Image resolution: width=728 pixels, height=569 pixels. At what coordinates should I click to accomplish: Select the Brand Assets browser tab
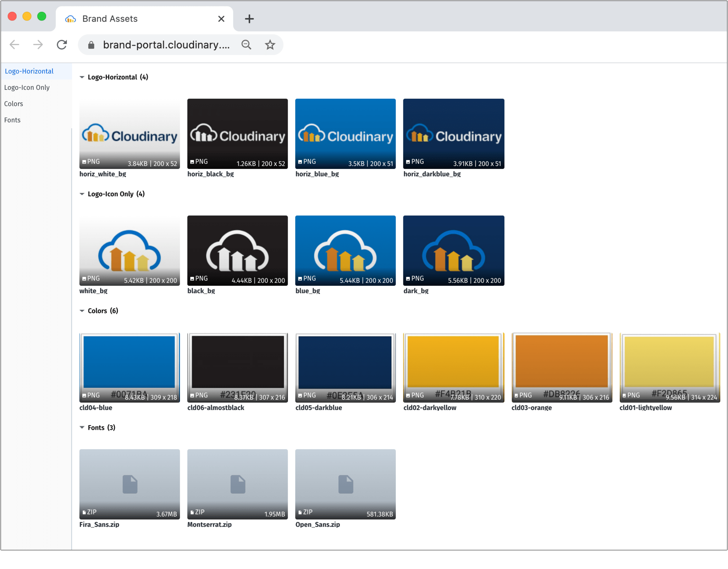144,19
